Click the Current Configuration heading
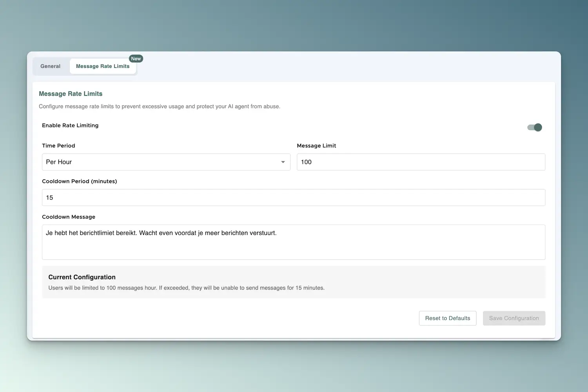Image resolution: width=588 pixels, height=392 pixels. click(82, 277)
